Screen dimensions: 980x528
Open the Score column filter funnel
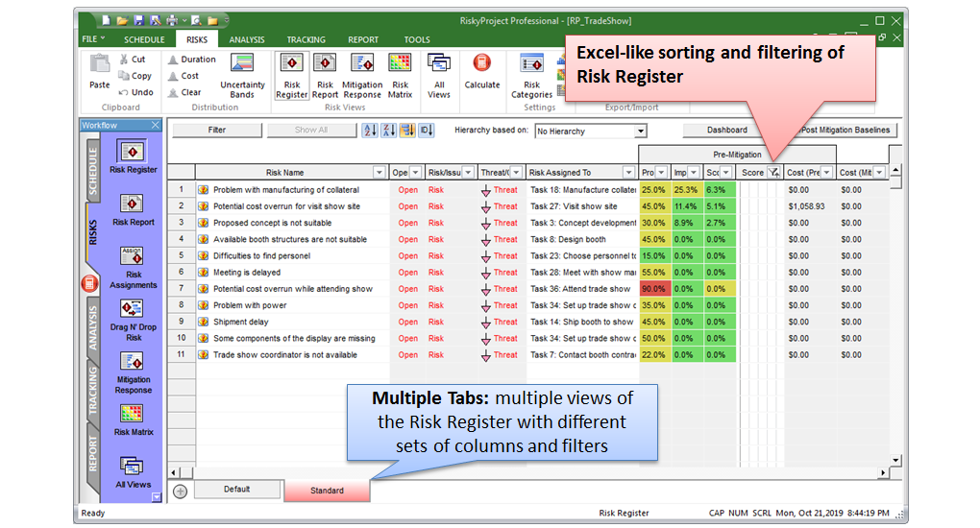tap(773, 173)
